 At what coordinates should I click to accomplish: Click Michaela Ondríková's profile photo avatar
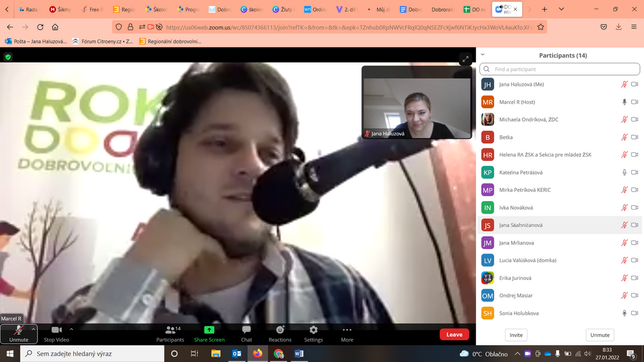click(487, 120)
